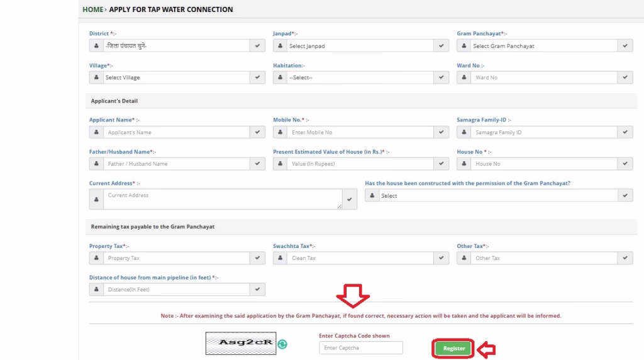Click the user icon beside the Property Tax field
Screen dimensions: 644x360
click(x=96, y=258)
